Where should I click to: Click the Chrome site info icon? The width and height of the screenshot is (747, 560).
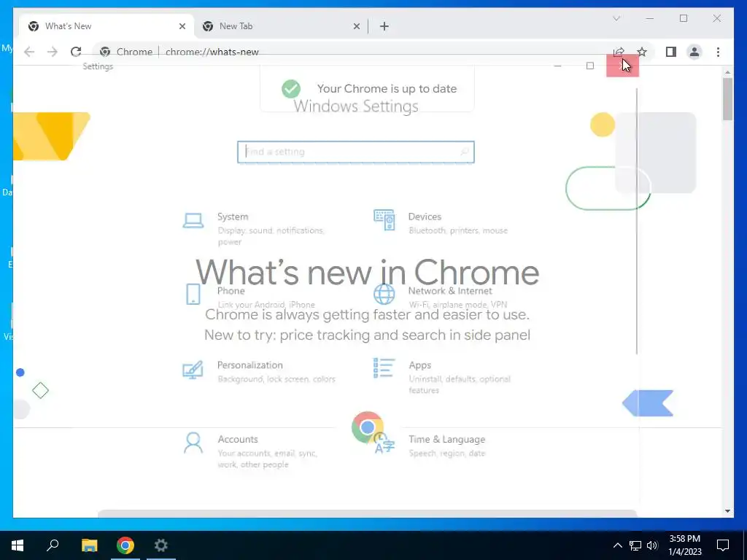click(x=105, y=52)
